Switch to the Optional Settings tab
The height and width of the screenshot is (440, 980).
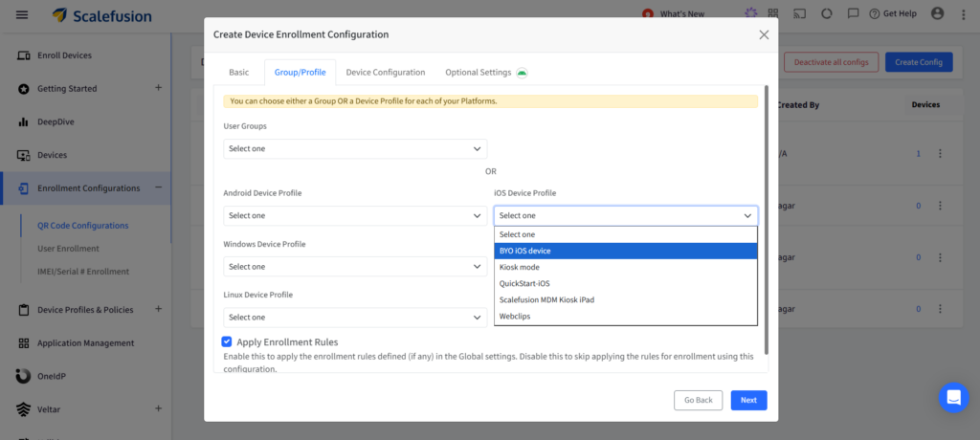(x=478, y=73)
